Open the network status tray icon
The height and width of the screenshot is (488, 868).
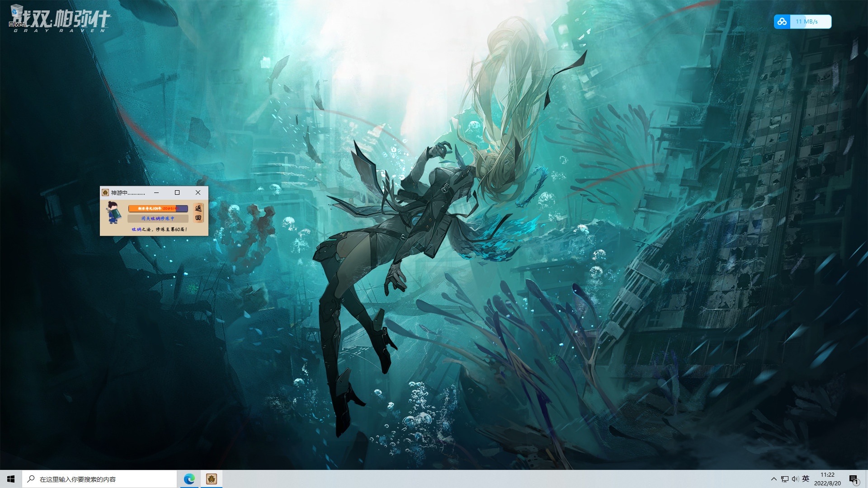tap(785, 479)
